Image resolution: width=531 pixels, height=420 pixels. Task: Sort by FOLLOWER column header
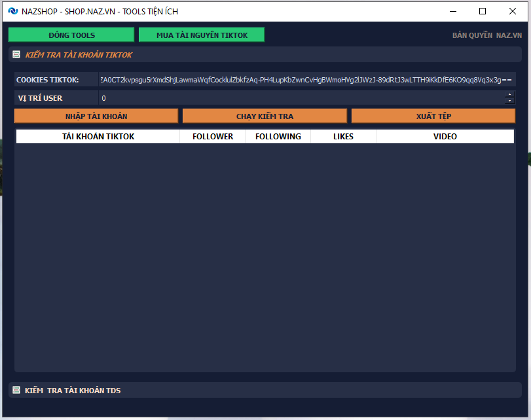213,136
